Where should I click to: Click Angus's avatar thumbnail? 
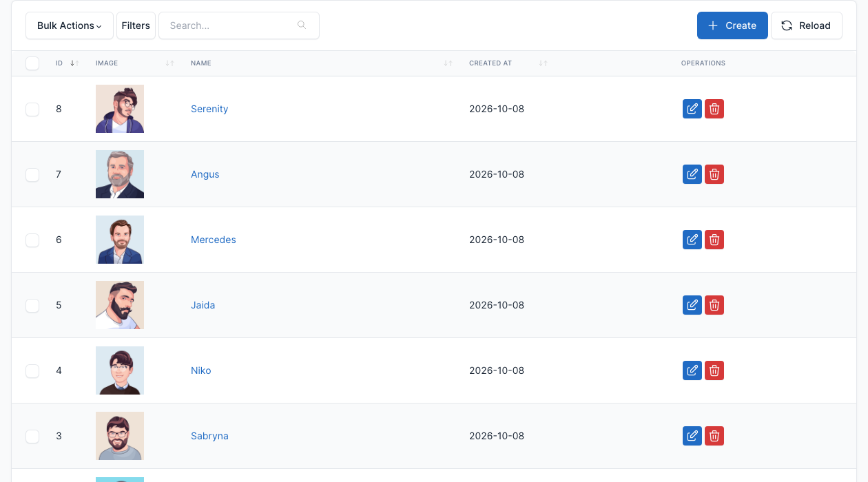120,174
